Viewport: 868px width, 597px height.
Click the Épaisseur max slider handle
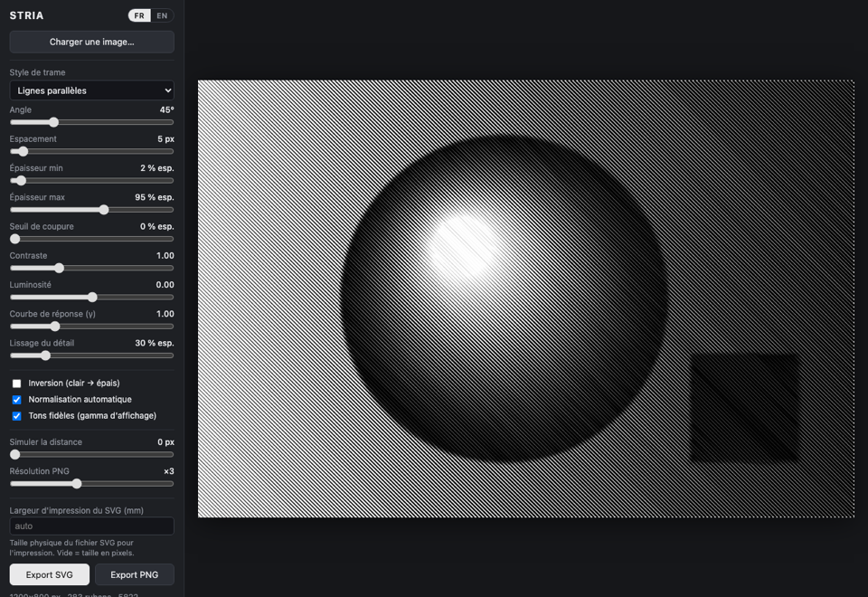(104, 210)
